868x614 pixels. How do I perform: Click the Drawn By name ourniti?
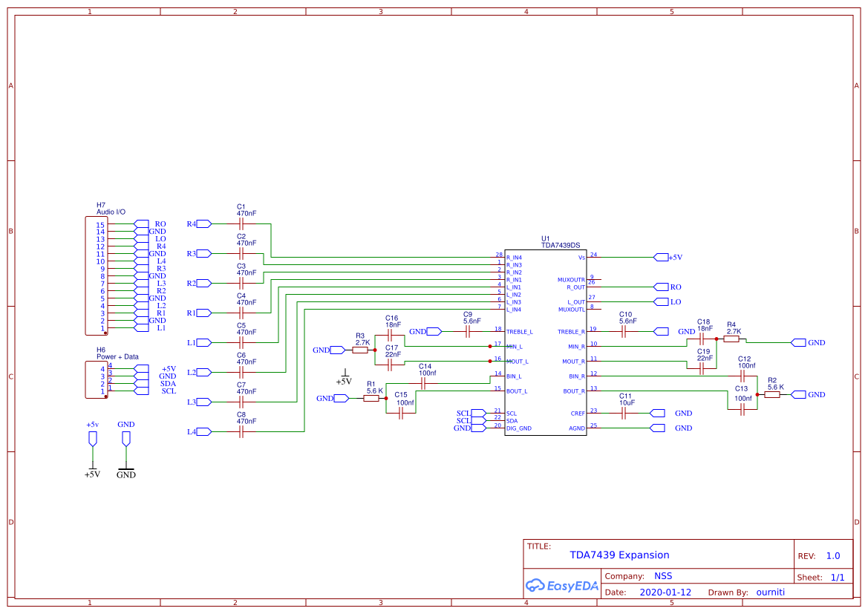770,592
